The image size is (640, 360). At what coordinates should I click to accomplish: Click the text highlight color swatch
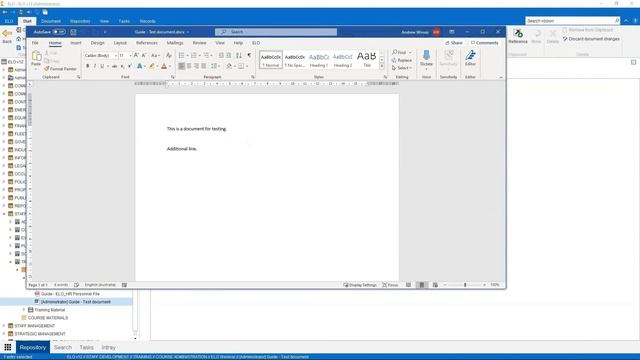(152, 66)
